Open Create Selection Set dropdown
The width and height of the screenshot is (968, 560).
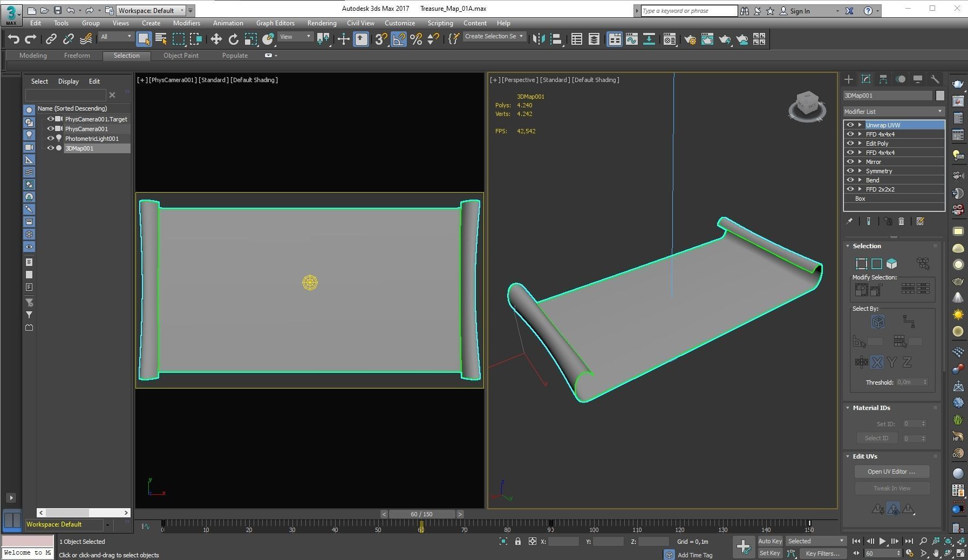click(x=494, y=37)
